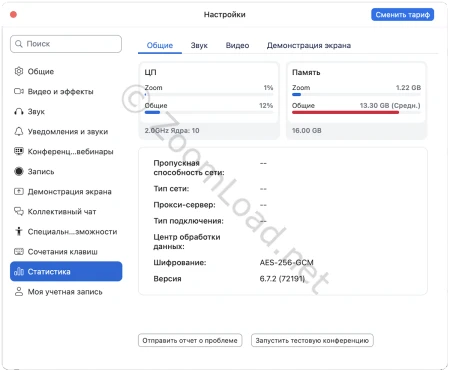Screen dimensions: 450x372
Task: Click the bell icon for Уведомления и звуки
Action: (19, 131)
